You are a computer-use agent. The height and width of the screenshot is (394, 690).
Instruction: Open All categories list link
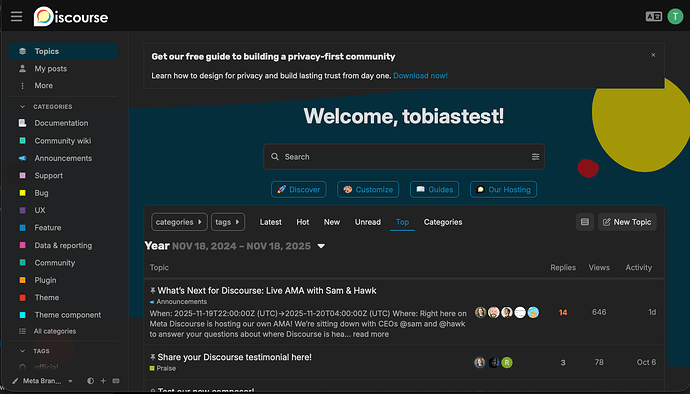coord(55,331)
